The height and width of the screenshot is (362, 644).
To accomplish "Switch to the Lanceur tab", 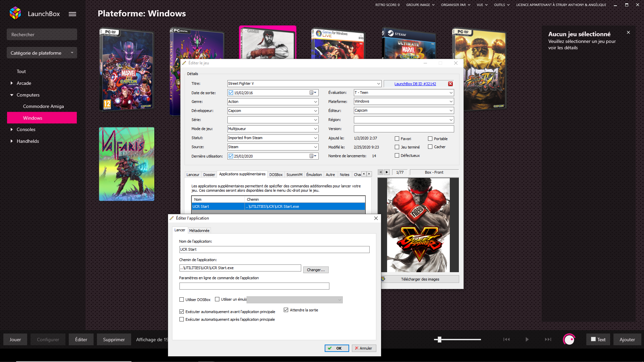I will pos(193,175).
